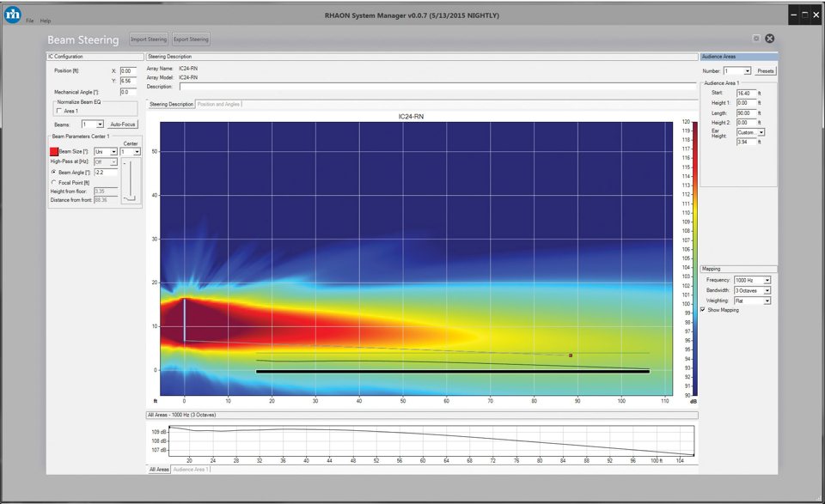Screen dimensions: 825x504
Task: Close the Beam Steering panel with the round X
Action: [x=769, y=39]
